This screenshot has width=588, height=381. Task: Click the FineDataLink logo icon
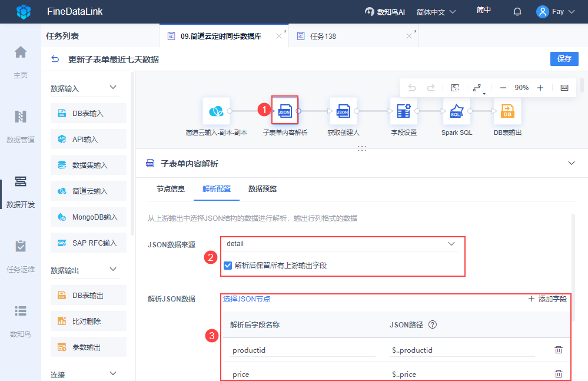click(24, 12)
